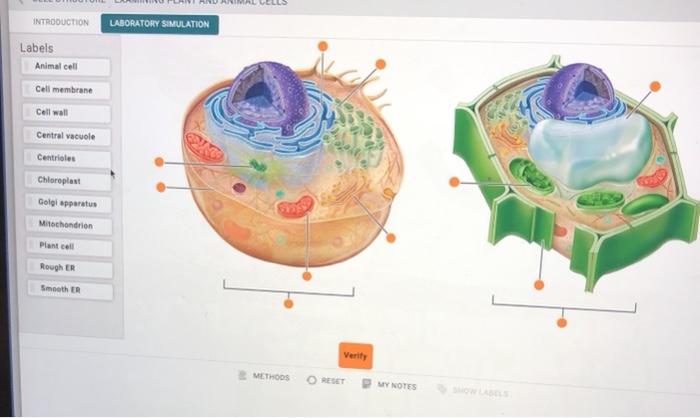The height and width of the screenshot is (418, 700).
Task: Select the orange marker under the plant cell bracket
Action: 562,322
